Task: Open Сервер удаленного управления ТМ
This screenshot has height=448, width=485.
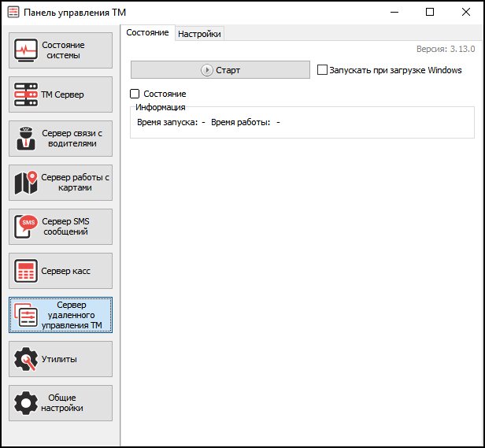Action: (x=61, y=315)
